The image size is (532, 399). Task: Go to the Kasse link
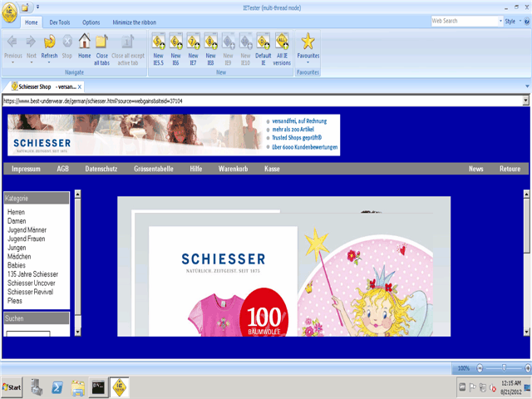[272, 169]
